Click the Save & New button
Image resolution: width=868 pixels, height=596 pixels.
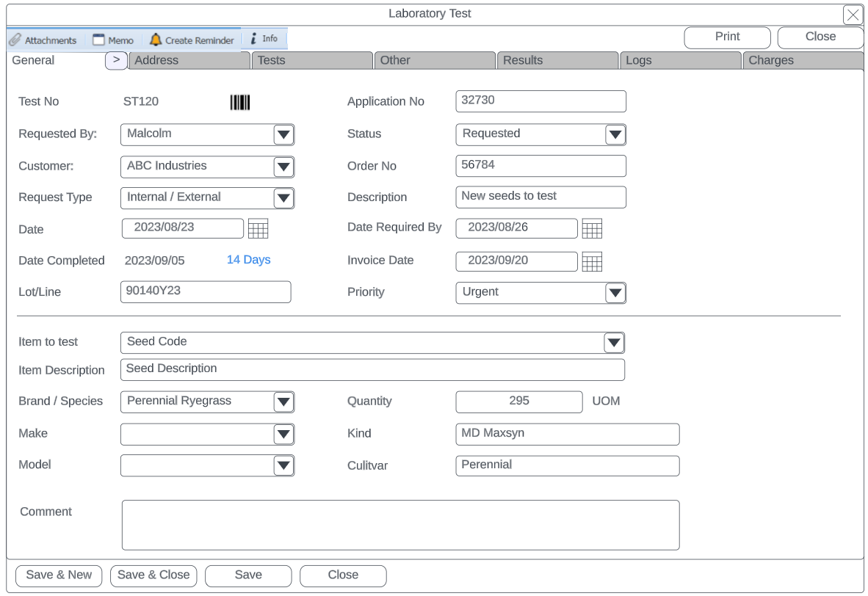(x=59, y=575)
